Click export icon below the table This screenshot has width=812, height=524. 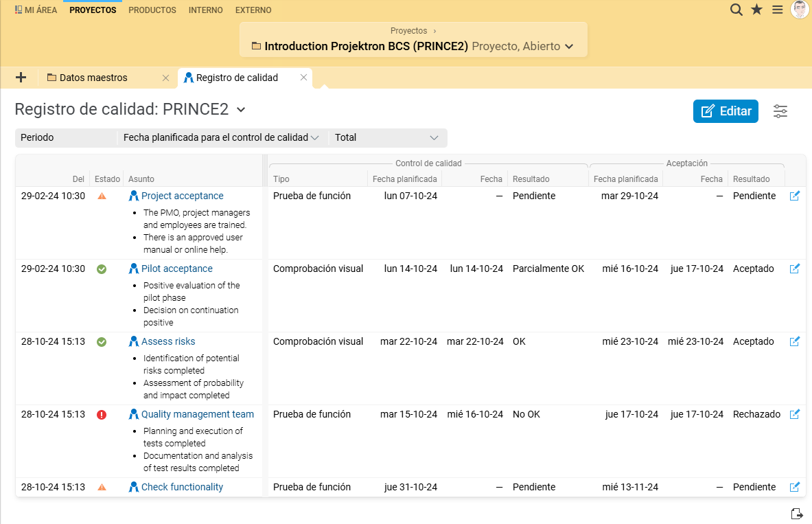pyautogui.click(x=797, y=514)
